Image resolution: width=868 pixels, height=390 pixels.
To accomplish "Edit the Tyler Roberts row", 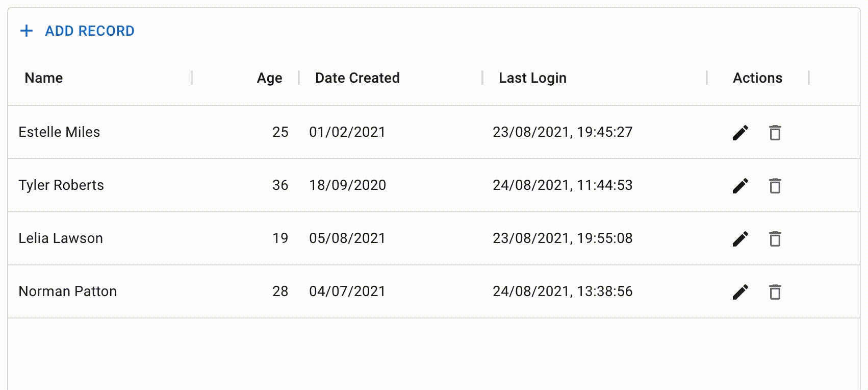I will (x=741, y=186).
